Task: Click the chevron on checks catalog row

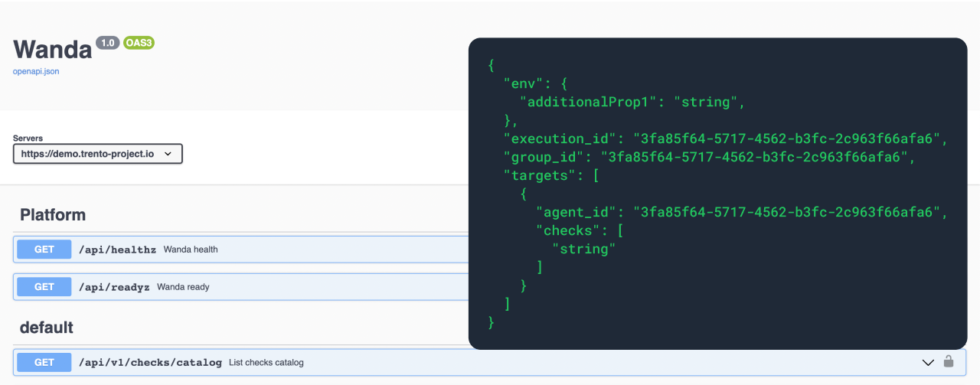Action: click(x=928, y=362)
